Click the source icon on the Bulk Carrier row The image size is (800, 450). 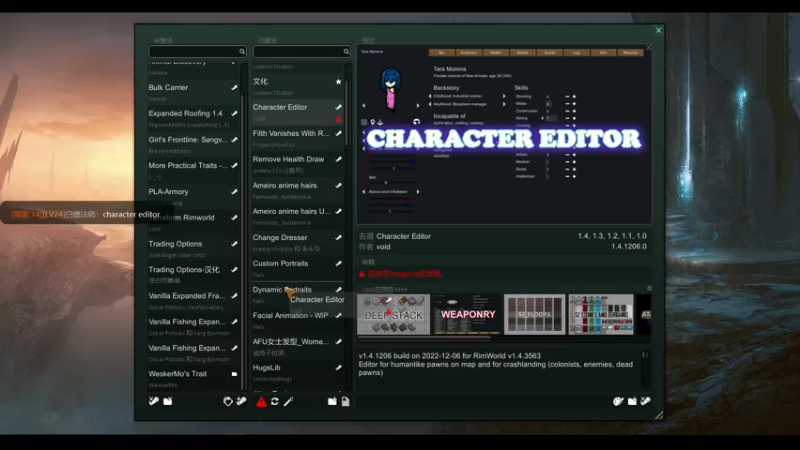tap(234, 88)
